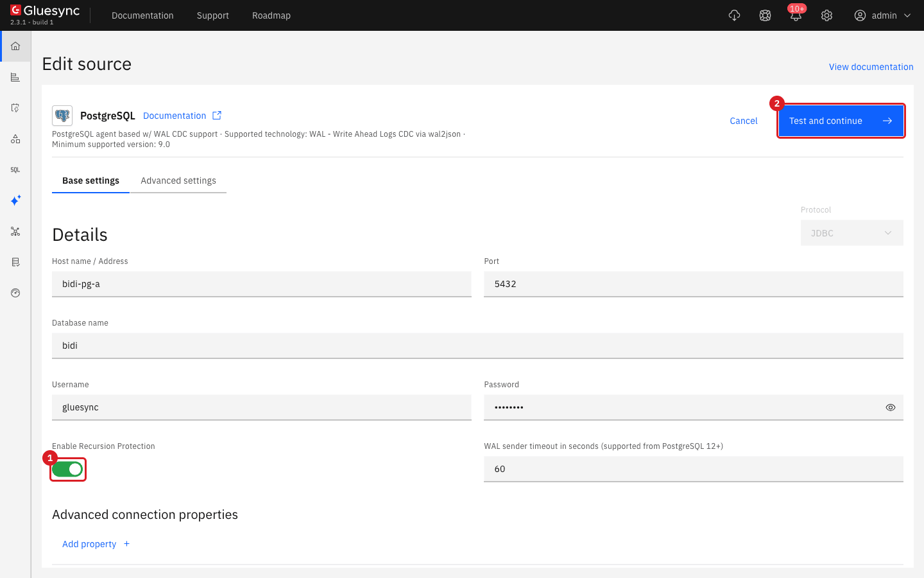Click the 'Advanced connection properties' heading
The width and height of the screenshot is (924, 578).
(145, 514)
